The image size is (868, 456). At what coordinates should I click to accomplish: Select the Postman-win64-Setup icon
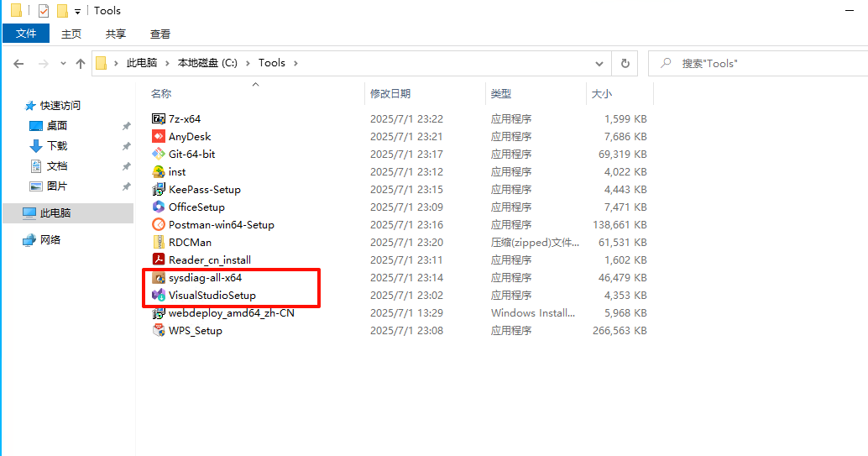coord(159,224)
